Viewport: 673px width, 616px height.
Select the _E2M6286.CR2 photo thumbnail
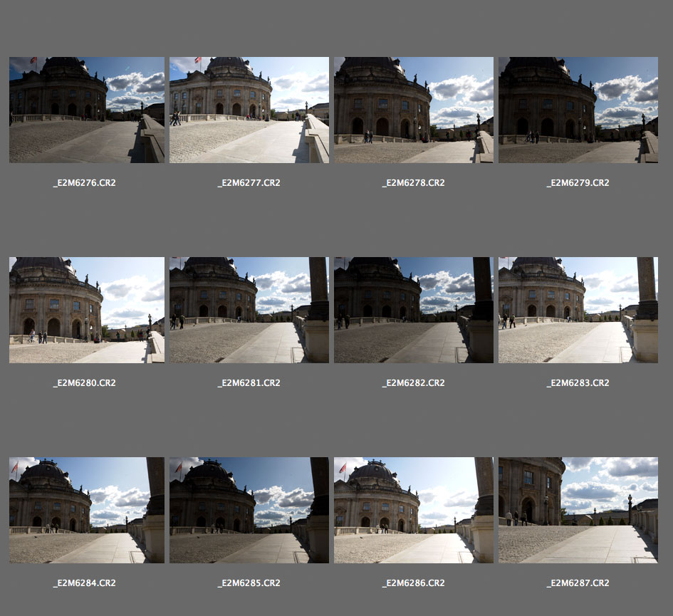coord(413,510)
